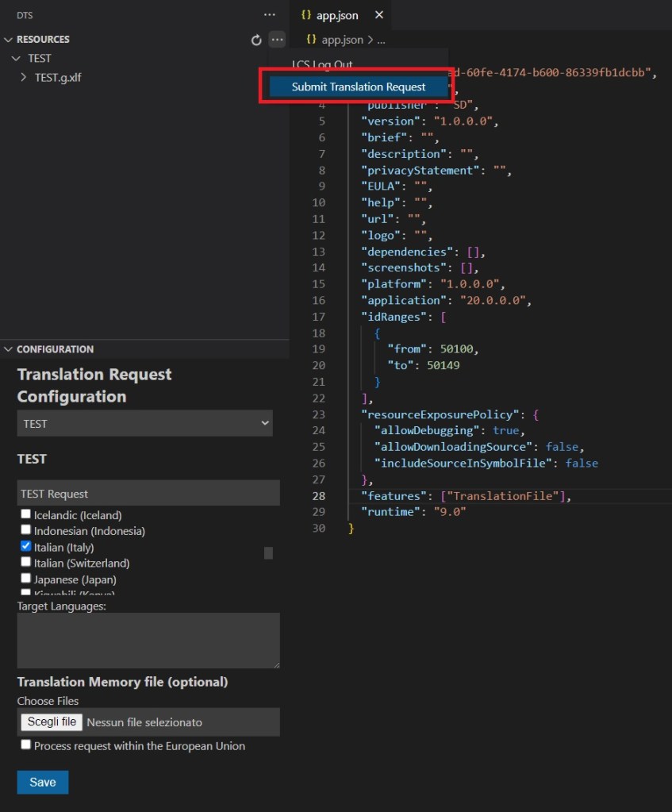Click the language list scrollbar thumb
Viewport: 672px width, 812px height.
pyautogui.click(x=268, y=552)
